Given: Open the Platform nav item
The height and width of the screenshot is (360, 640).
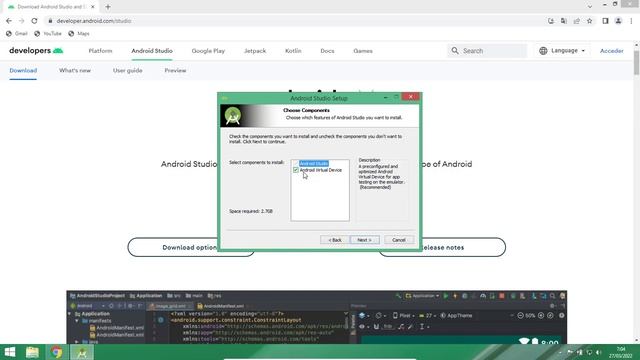Looking at the screenshot, I should click(100, 51).
